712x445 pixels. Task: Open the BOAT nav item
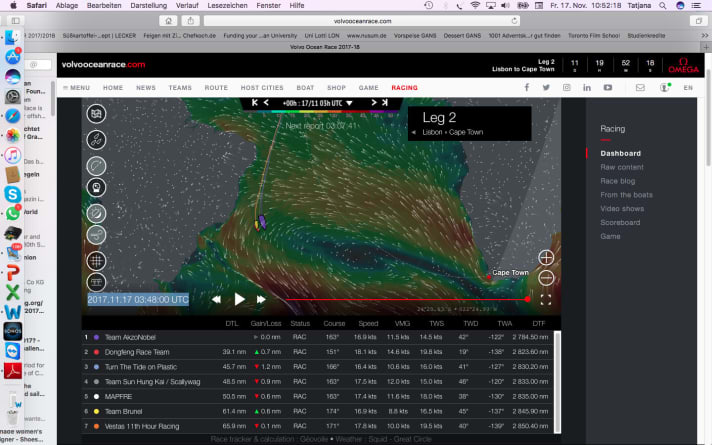(305, 88)
